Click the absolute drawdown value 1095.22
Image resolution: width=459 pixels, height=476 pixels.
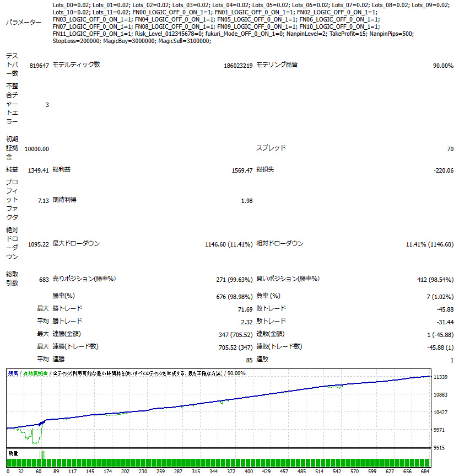(38, 245)
